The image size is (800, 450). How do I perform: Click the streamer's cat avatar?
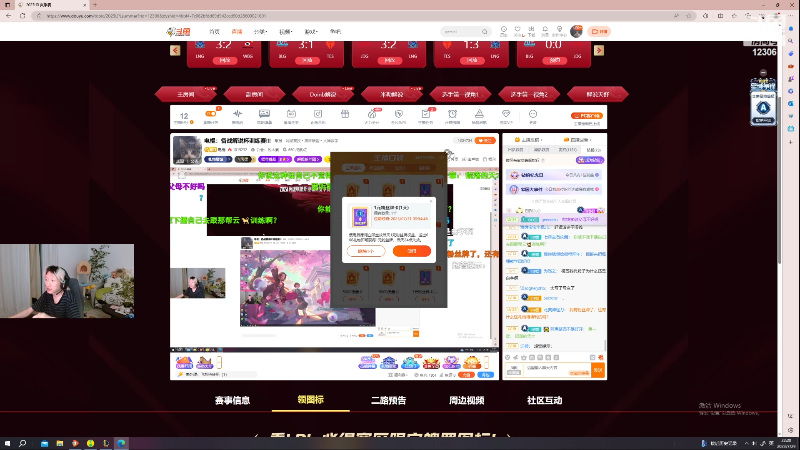187,149
